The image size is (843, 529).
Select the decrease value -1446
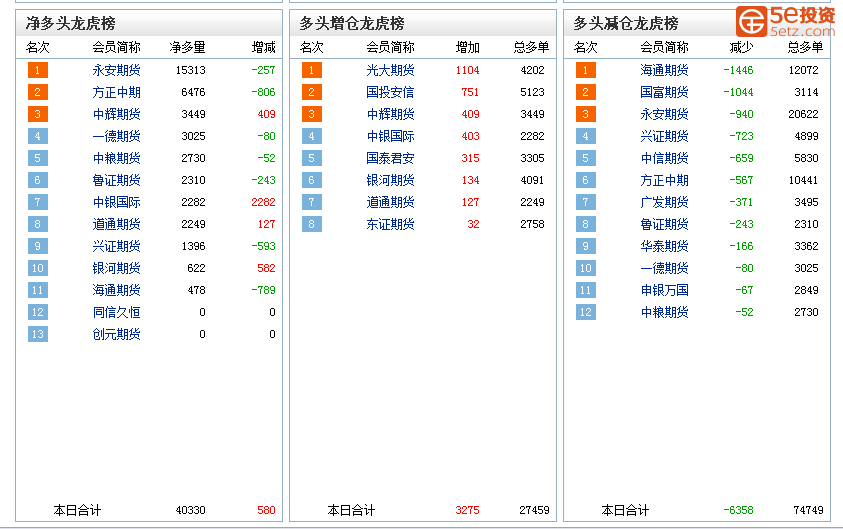click(738, 70)
